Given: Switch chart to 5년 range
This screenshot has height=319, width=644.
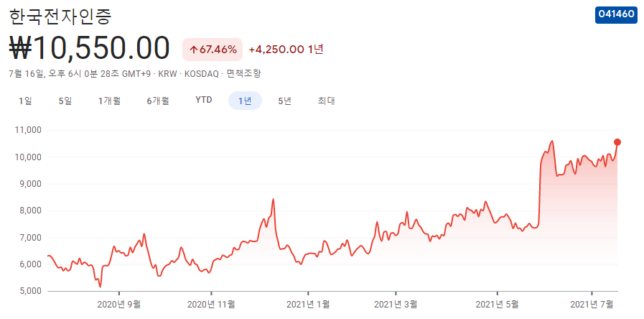Looking at the screenshot, I should [284, 101].
